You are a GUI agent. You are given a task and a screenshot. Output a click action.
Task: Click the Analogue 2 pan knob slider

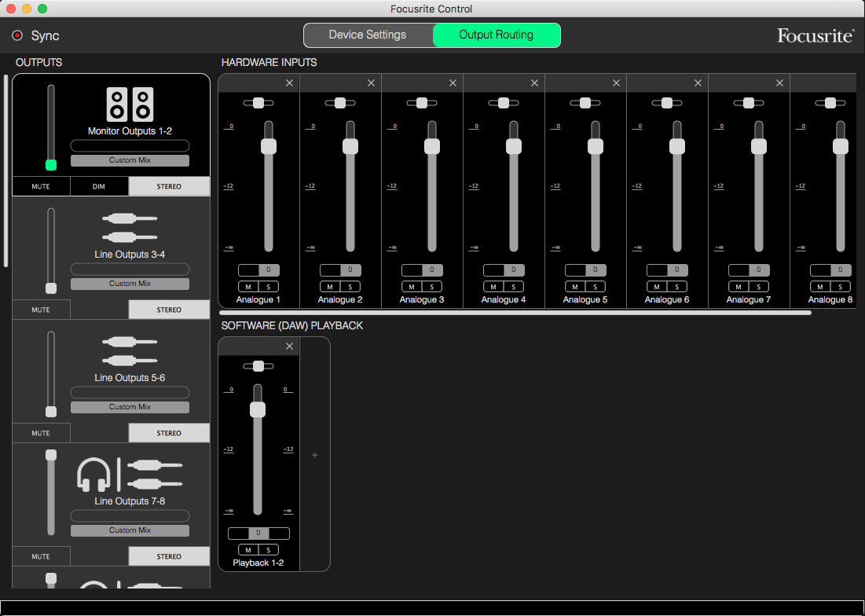click(x=340, y=103)
